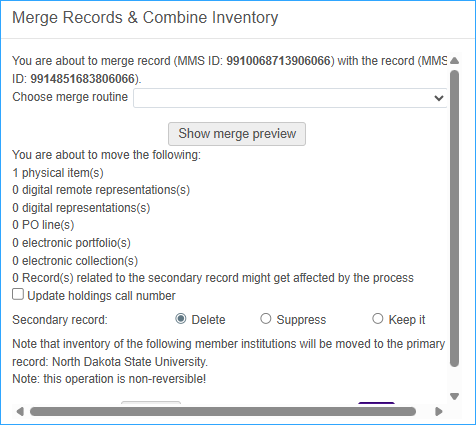Viewport: 476px width, 425px height.
Task: Select the Suppress secondary record option
Action: (x=266, y=319)
